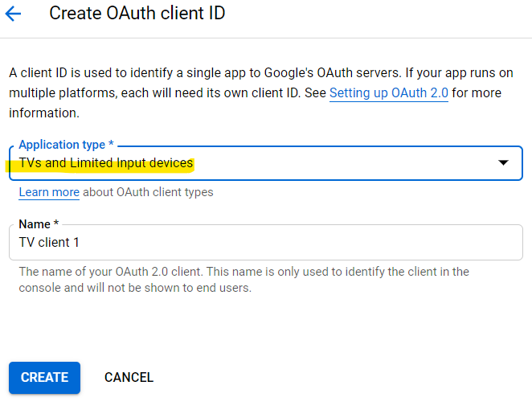Click the paragraph starting A client ID is used
Screen dimensions: 532x410
[x=261, y=92]
